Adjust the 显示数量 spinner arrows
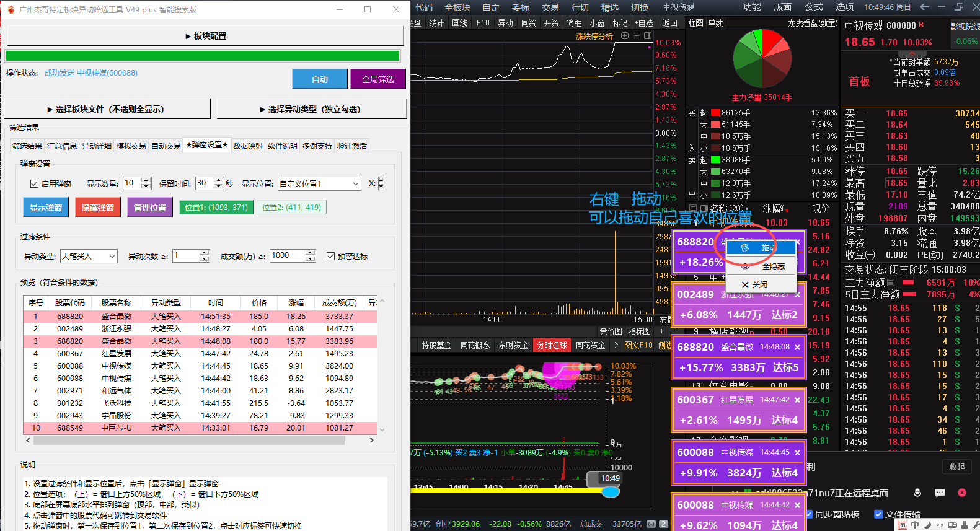This screenshot has width=980, height=531. coord(146,183)
